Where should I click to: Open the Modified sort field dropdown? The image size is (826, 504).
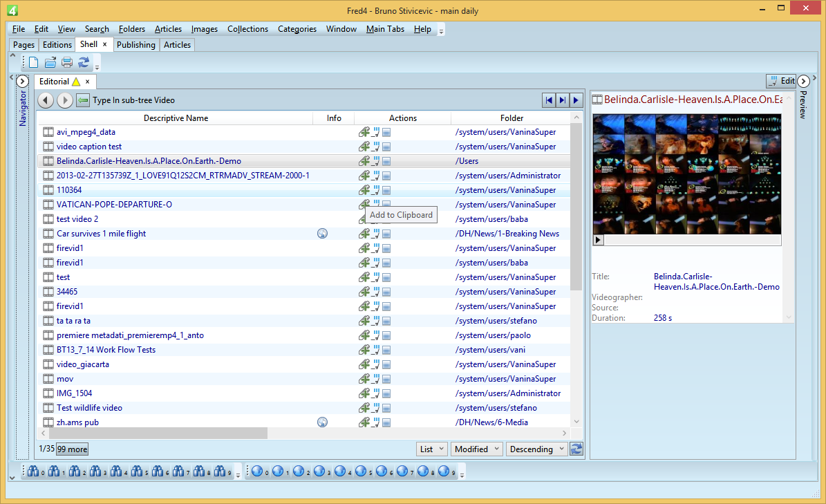coord(477,449)
